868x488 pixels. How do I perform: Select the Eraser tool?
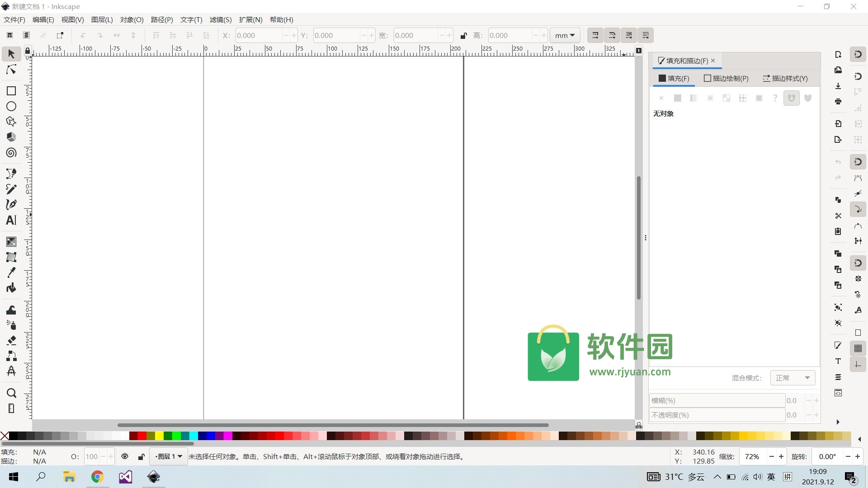tap(11, 340)
